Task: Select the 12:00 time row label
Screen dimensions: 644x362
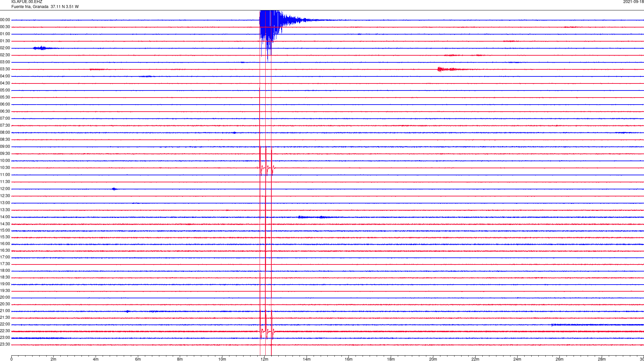Action: point(5,189)
